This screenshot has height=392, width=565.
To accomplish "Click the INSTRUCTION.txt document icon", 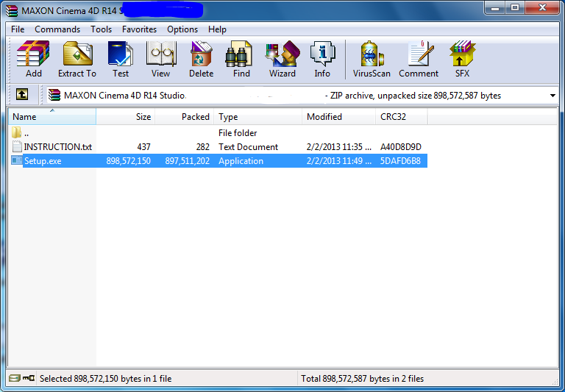I will (17, 146).
